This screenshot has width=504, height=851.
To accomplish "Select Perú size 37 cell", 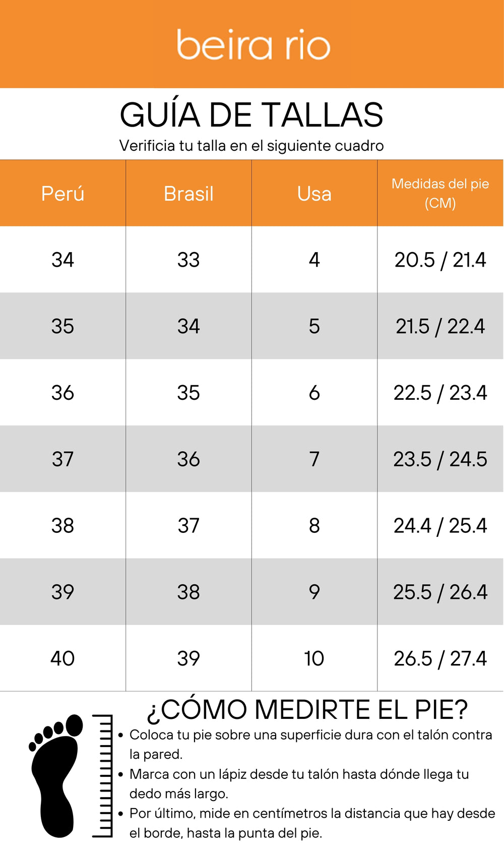I will click(62, 459).
